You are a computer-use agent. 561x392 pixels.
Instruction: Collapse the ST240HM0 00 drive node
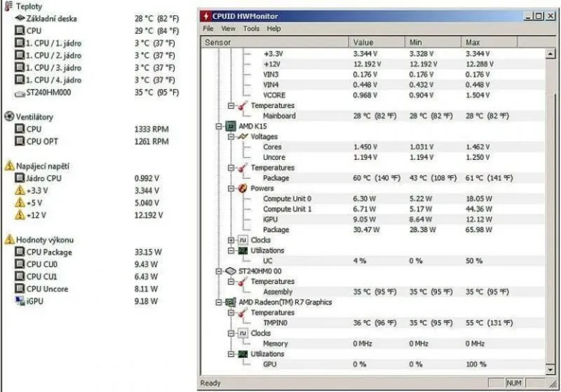pos(219,271)
